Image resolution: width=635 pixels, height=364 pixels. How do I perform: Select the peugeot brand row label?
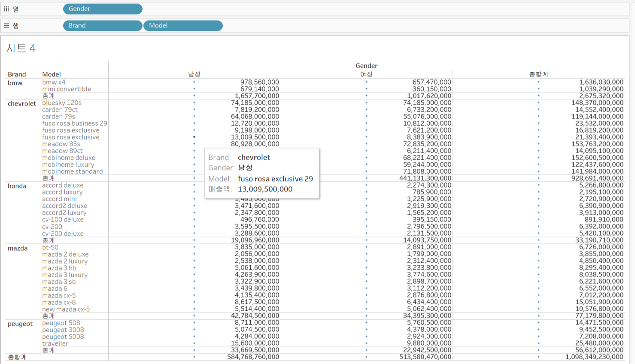20,324
